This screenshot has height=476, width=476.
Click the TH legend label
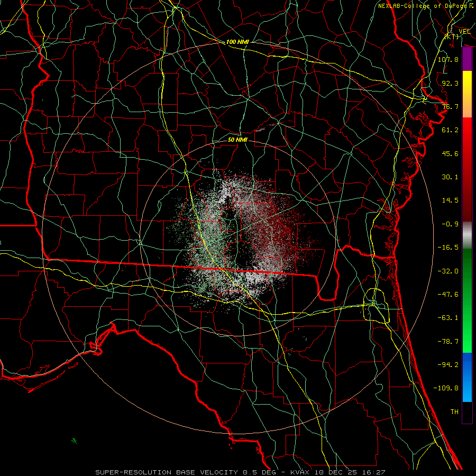pyautogui.click(x=454, y=412)
